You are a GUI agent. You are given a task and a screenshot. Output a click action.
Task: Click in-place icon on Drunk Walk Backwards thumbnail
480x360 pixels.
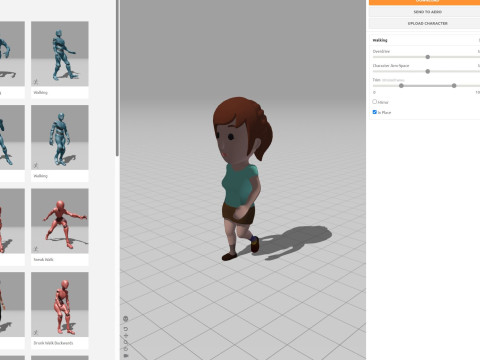click(x=36, y=332)
